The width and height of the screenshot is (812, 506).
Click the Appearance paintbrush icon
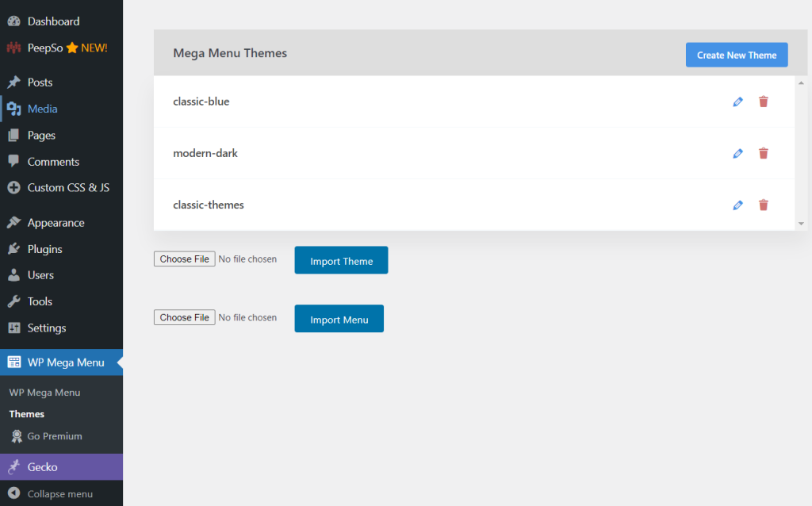(x=14, y=223)
